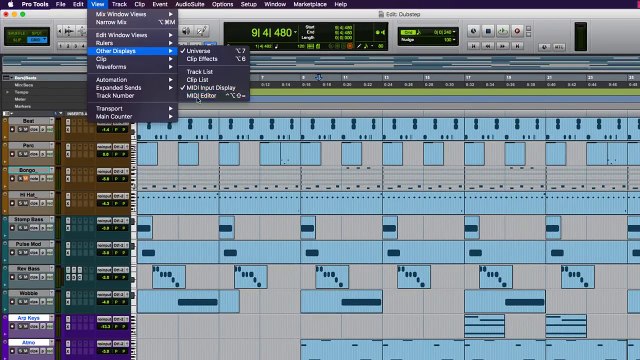640x360 pixels.
Task: Toggle the metronome click button
Action: (544, 47)
